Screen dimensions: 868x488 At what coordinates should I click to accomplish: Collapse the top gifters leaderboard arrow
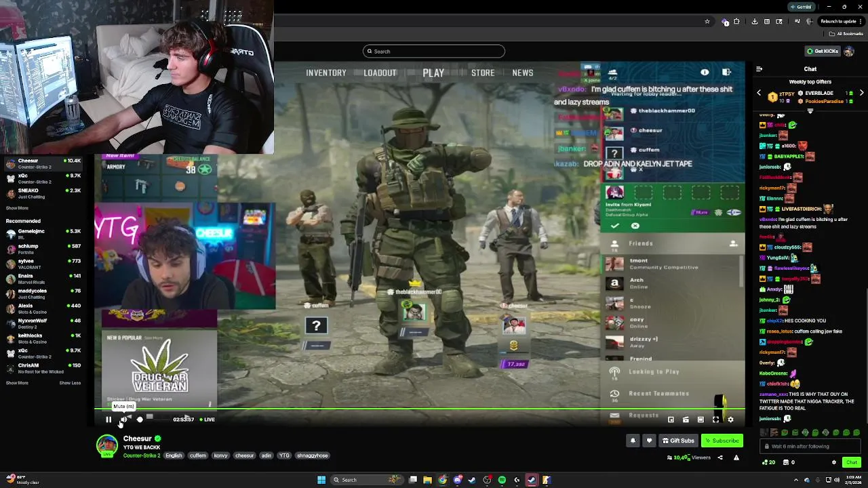(810, 111)
